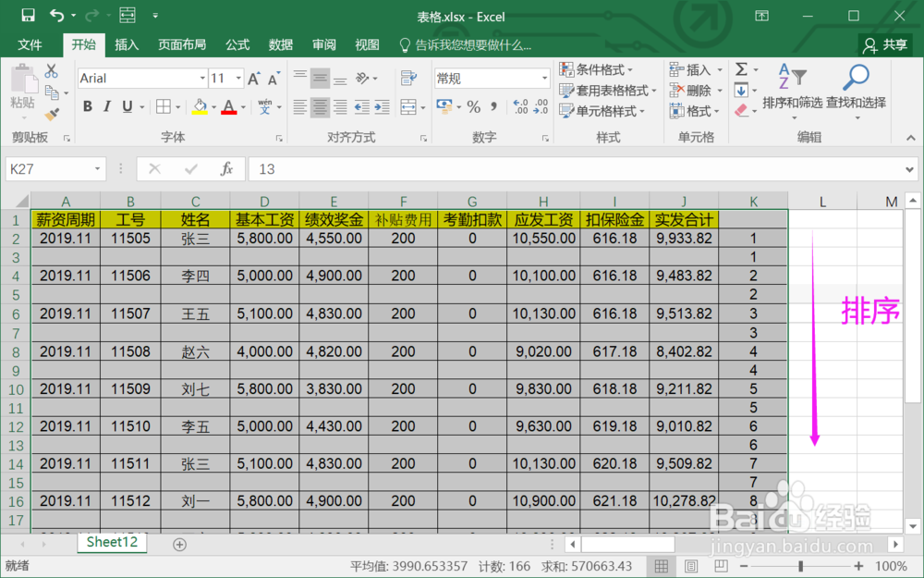924x578 pixels.
Task: Click Merge and Center cells icon
Action: (x=408, y=106)
